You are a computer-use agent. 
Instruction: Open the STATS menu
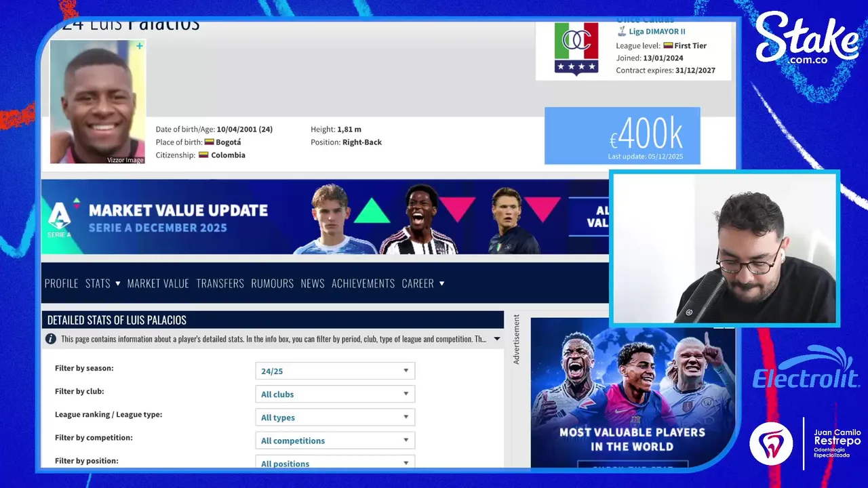103,283
